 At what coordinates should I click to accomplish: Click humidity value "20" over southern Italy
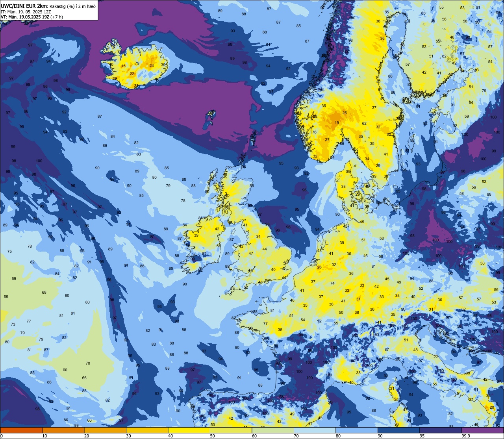click(492, 408)
